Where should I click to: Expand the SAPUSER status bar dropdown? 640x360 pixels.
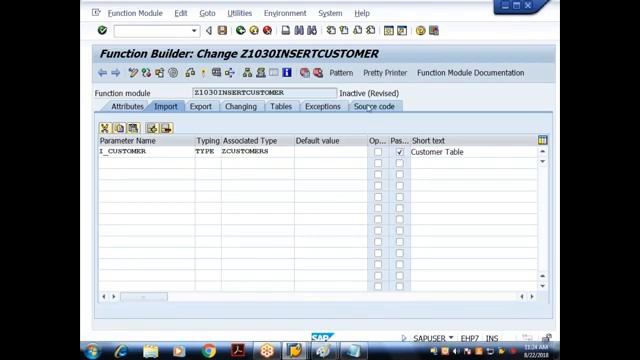pos(451,338)
